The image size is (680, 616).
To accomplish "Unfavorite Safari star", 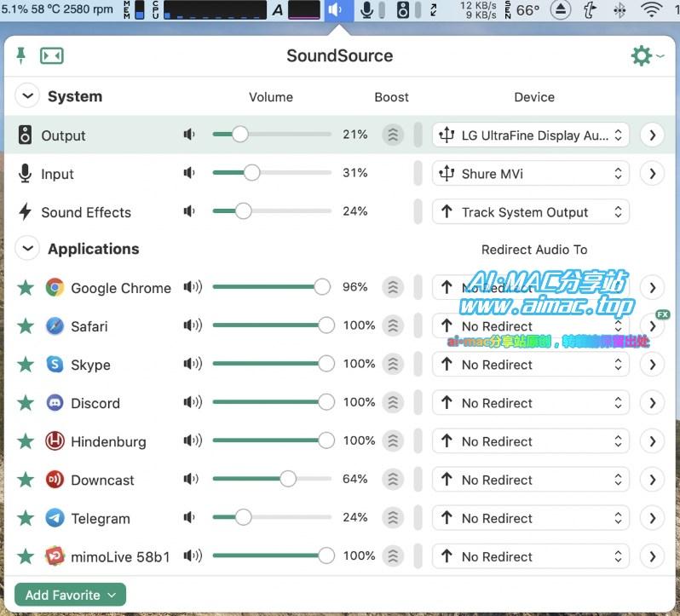I will (26, 325).
